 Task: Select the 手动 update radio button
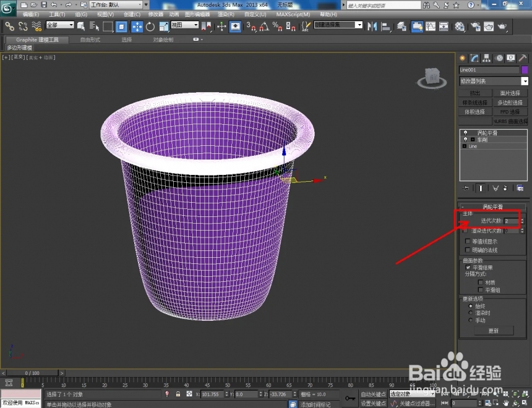[x=470, y=320]
